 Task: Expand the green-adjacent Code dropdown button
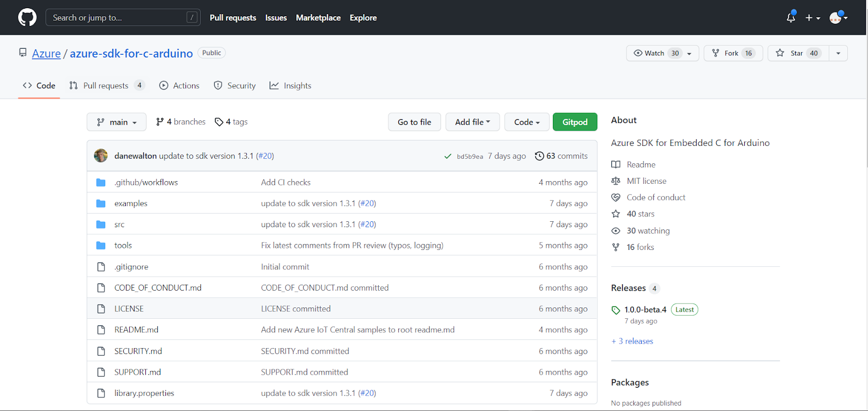coord(527,122)
